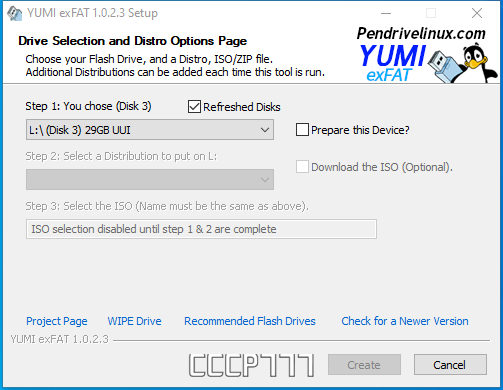The height and width of the screenshot is (390, 503).
Task: Click the YUMI app icon in title bar
Action: click(x=14, y=13)
